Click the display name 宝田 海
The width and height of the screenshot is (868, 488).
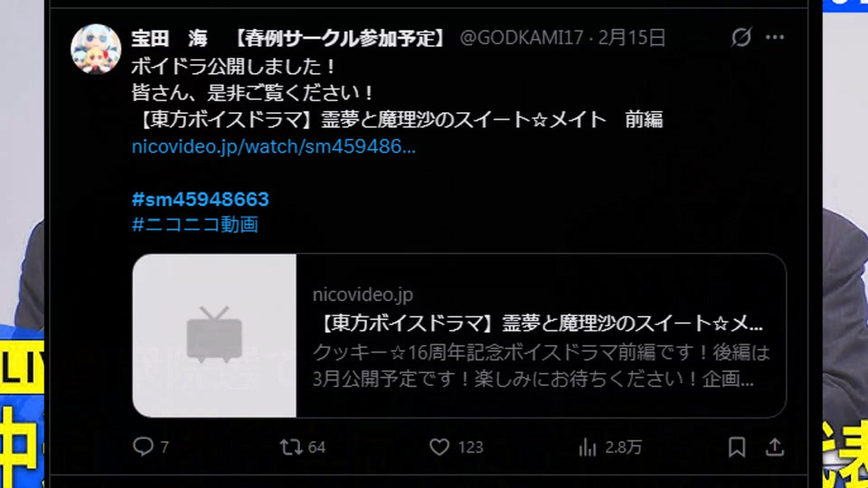click(169, 38)
